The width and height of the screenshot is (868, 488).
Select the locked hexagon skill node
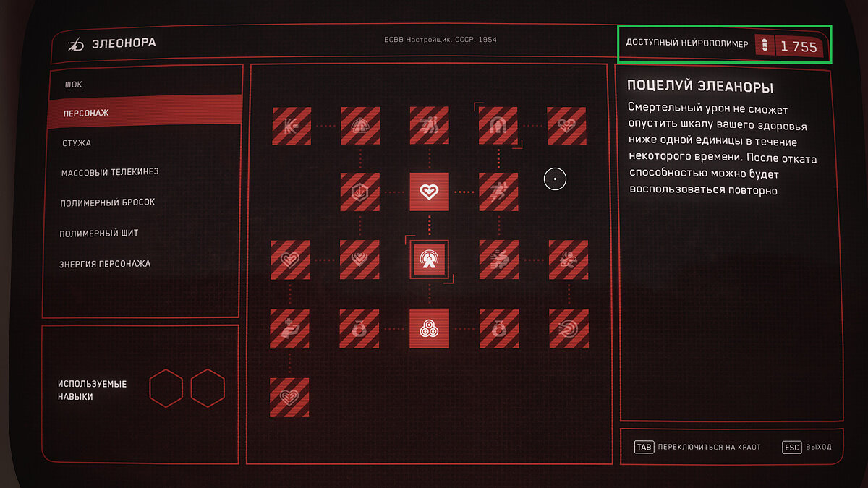[x=359, y=192]
